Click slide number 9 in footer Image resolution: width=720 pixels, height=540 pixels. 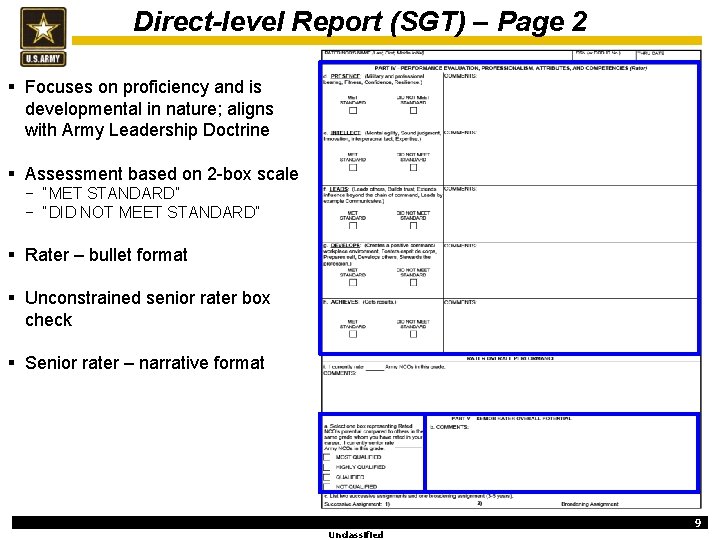698,523
